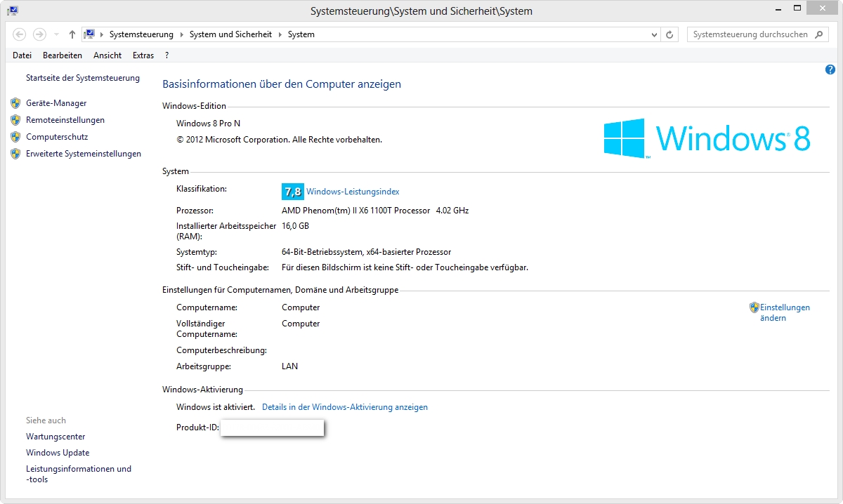The width and height of the screenshot is (843, 504).
Task: Open Windows Update link
Action: click(x=58, y=453)
